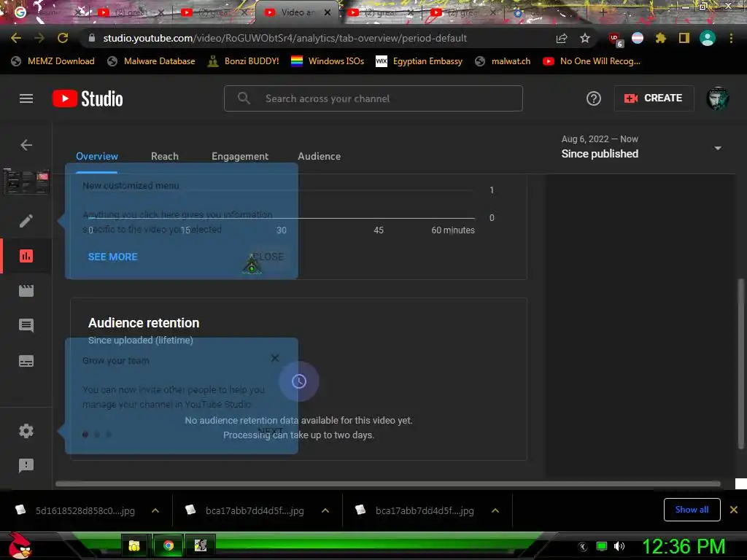Reload the page
This screenshot has width=747, height=560.
pos(63,38)
